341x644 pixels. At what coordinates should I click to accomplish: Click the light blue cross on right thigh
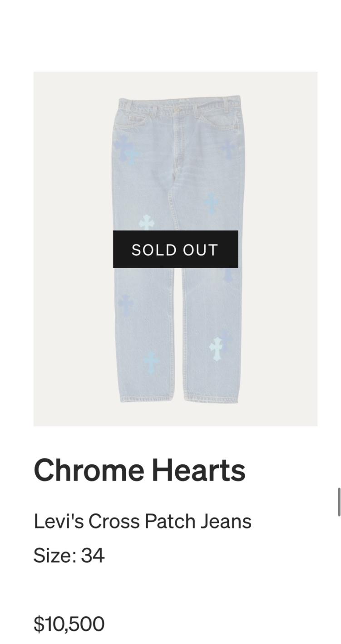pos(211,203)
